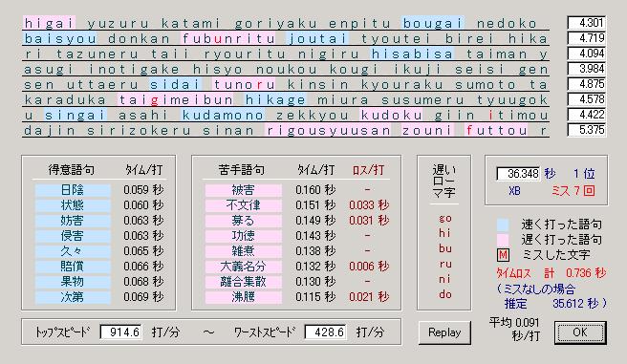
Task: Click slow romaji entry ru
Action: (445, 264)
